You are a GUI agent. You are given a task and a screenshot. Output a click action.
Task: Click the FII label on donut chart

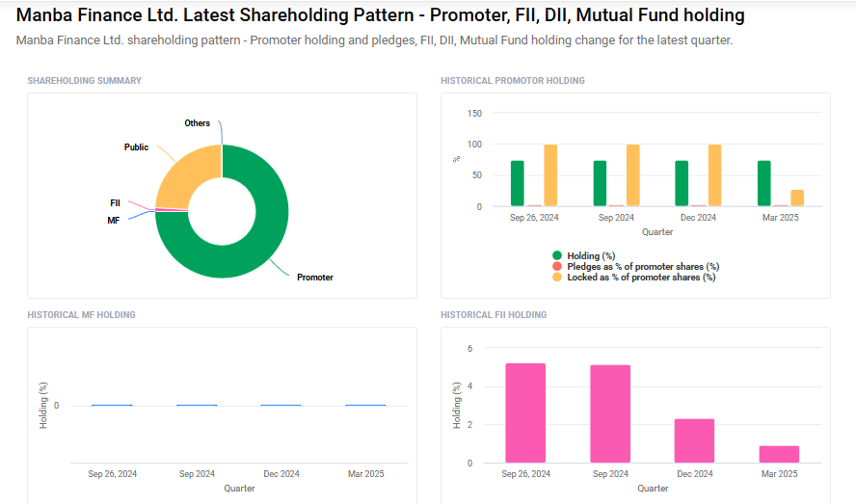point(115,203)
